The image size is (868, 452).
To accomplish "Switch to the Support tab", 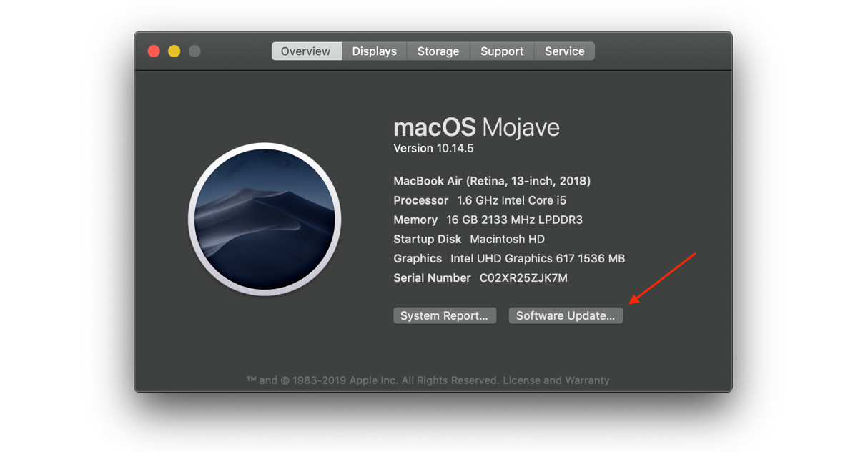I will click(502, 51).
